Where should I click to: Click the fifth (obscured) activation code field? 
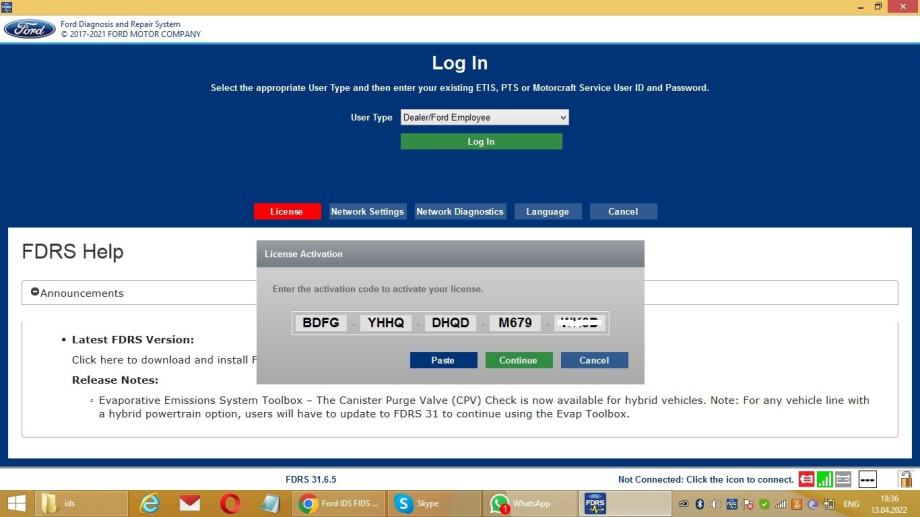pyautogui.click(x=580, y=323)
